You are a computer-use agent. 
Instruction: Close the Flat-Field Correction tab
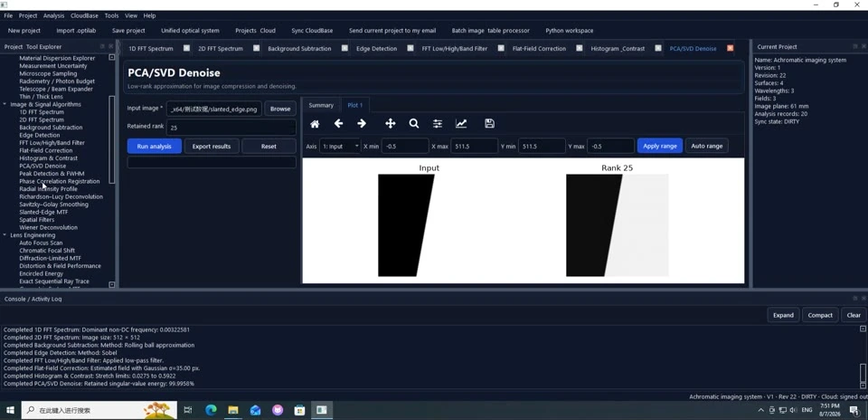click(x=579, y=48)
